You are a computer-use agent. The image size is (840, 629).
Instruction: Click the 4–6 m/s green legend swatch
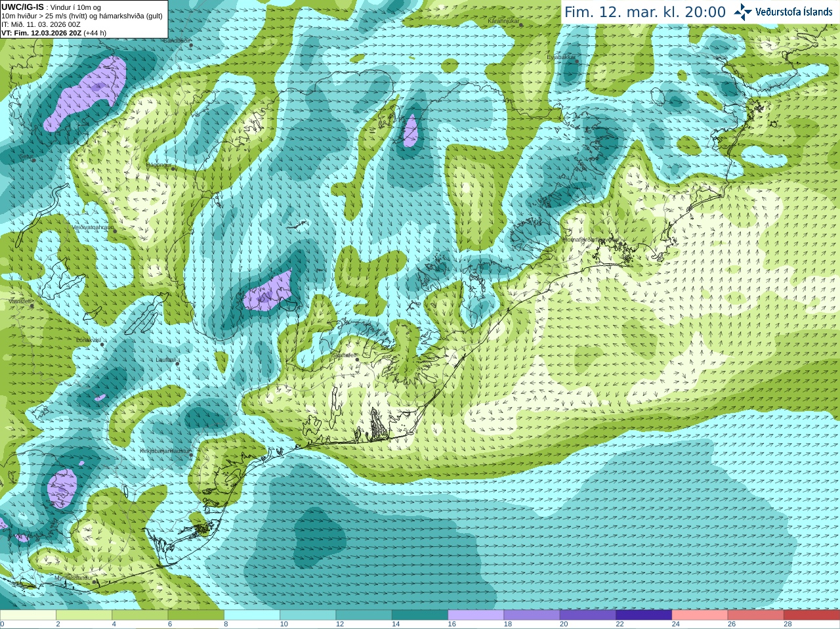(140, 615)
